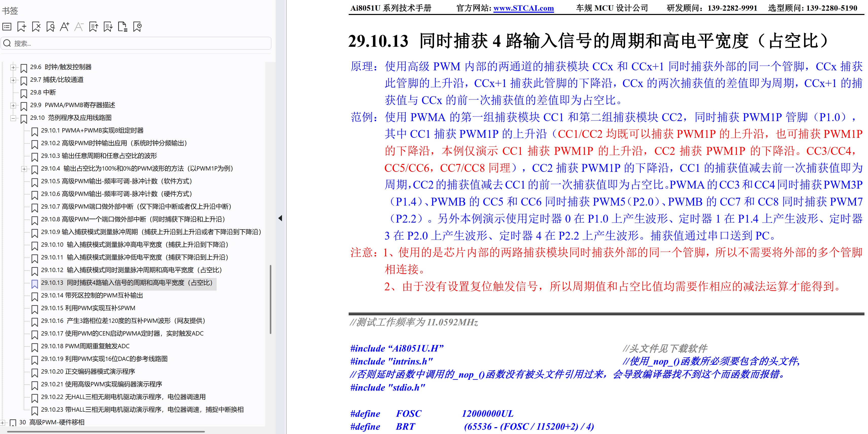This screenshot has height=434, width=868.
Task: Click the bookmark icon with up arrow
Action: pos(94,27)
